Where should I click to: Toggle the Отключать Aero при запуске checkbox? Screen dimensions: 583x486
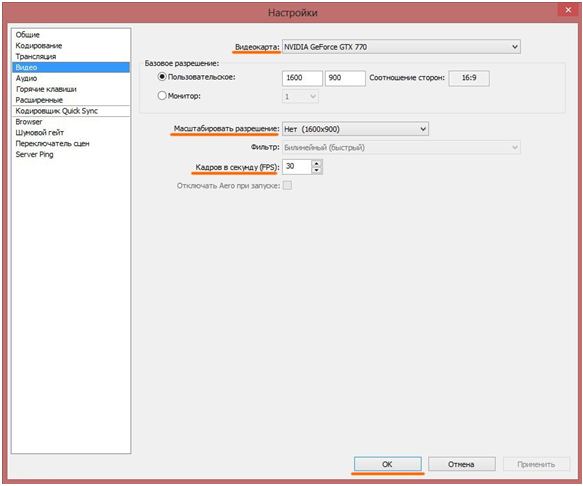point(287,185)
